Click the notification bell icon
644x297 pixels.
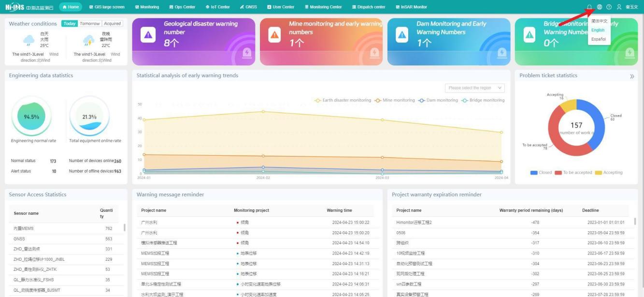589,7
